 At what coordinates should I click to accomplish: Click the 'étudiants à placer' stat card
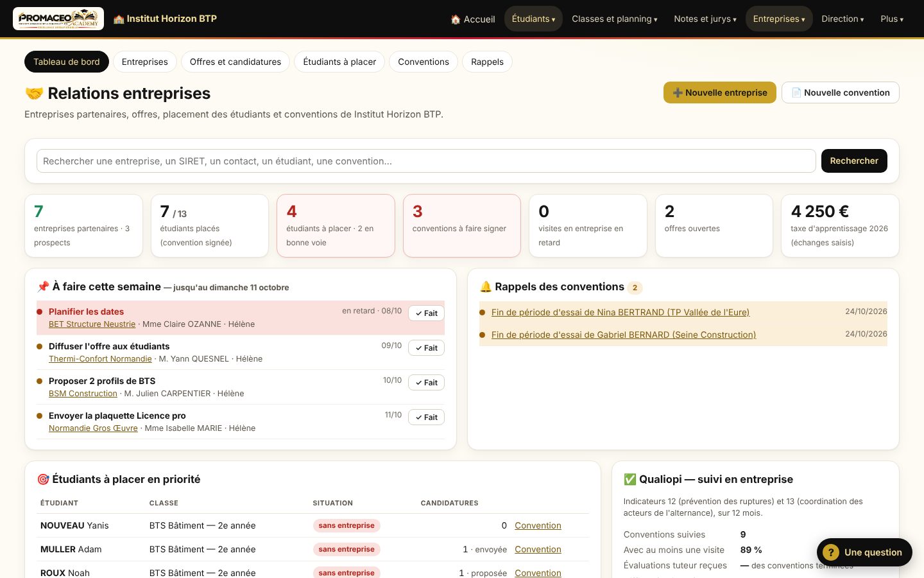[336, 226]
